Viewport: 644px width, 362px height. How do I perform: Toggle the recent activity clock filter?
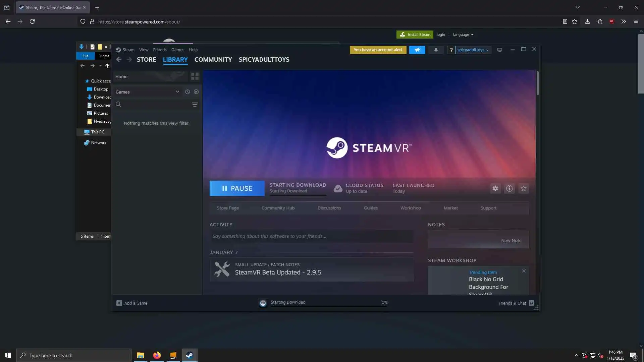187,92
